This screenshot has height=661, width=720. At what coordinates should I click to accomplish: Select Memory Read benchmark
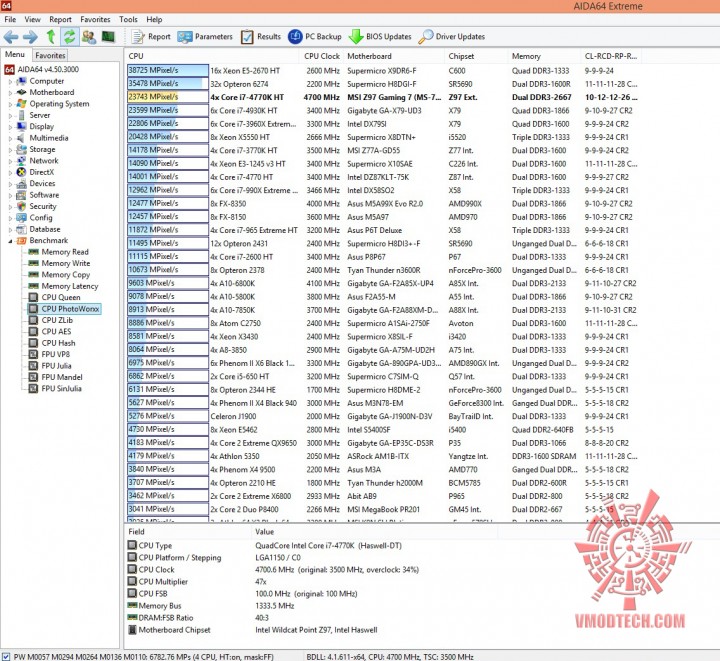point(59,252)
